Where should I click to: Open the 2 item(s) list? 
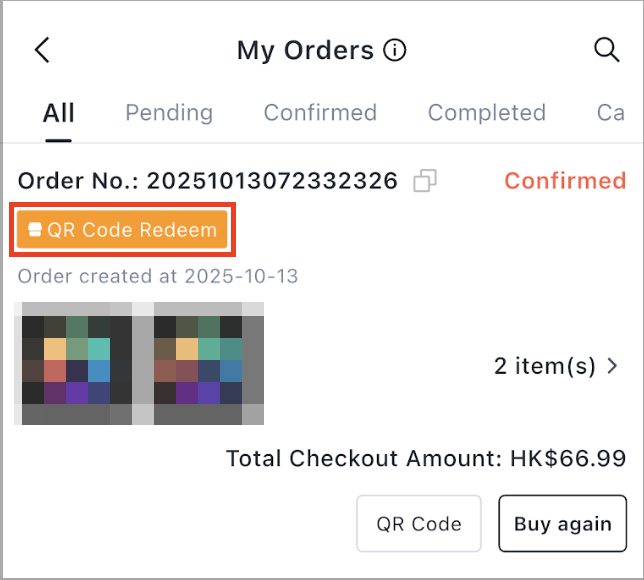pyautogui.click(x=555, y=366)
